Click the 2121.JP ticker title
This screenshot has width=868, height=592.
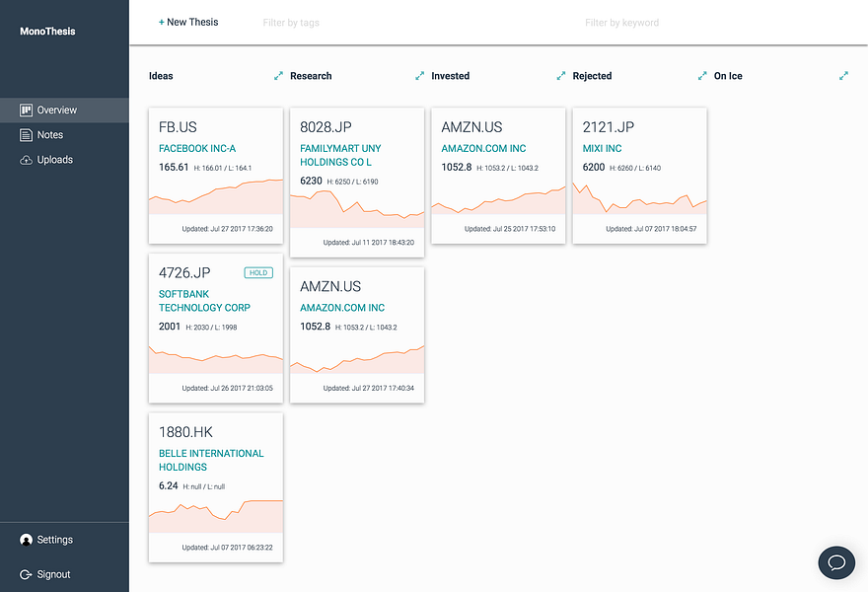click(x=609, y=127)
